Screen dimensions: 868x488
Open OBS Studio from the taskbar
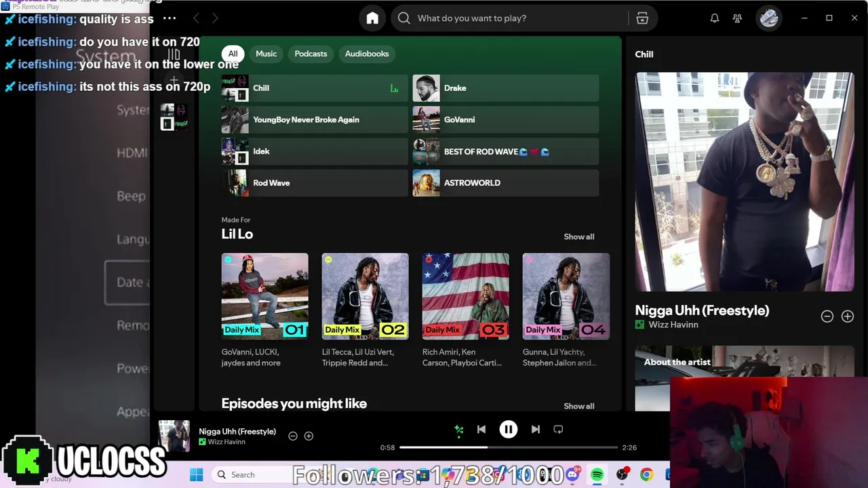622,474
